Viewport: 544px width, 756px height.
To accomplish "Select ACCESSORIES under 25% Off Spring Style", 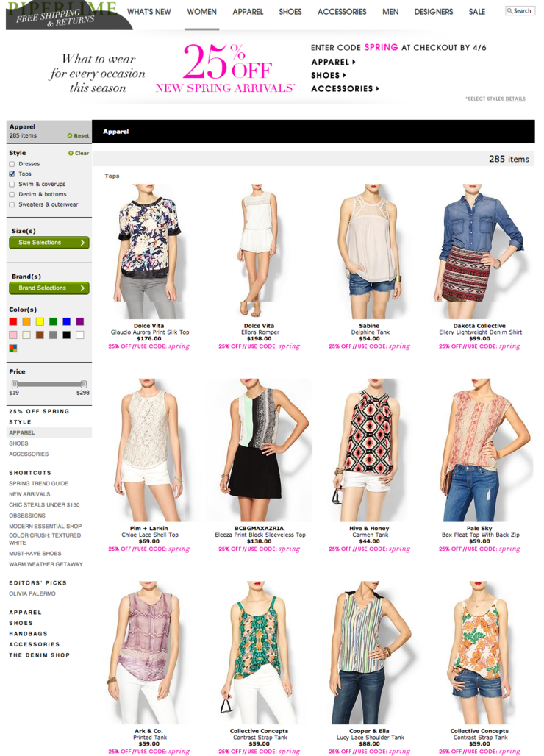I will (x=29, y=454).
